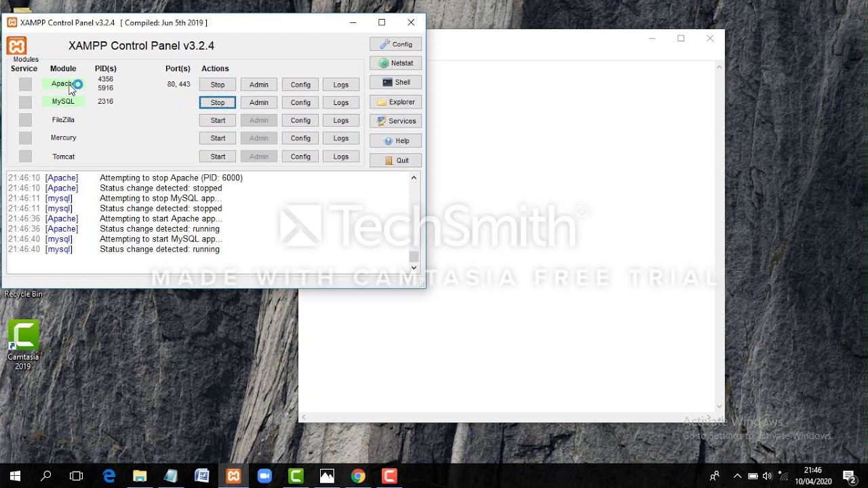Open the Notepad-style app on the taskbar
This screenshot has width=868, height=488.
tap(171, 476)
